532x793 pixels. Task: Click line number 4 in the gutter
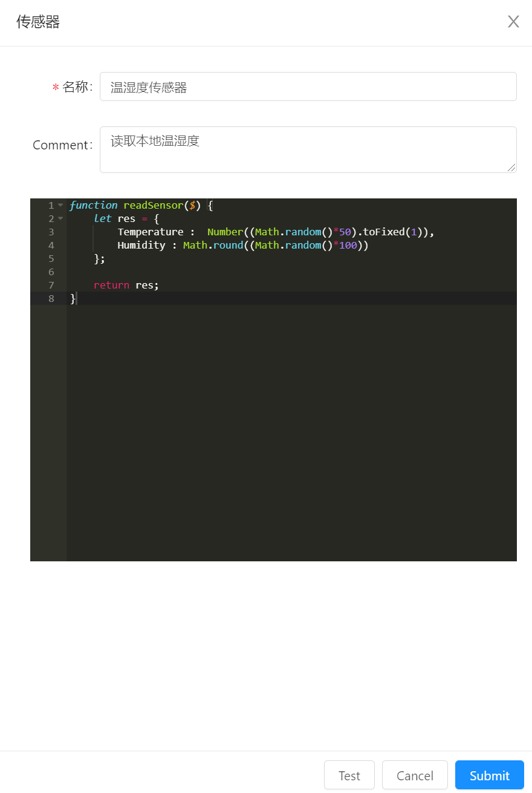coord(51,246)
